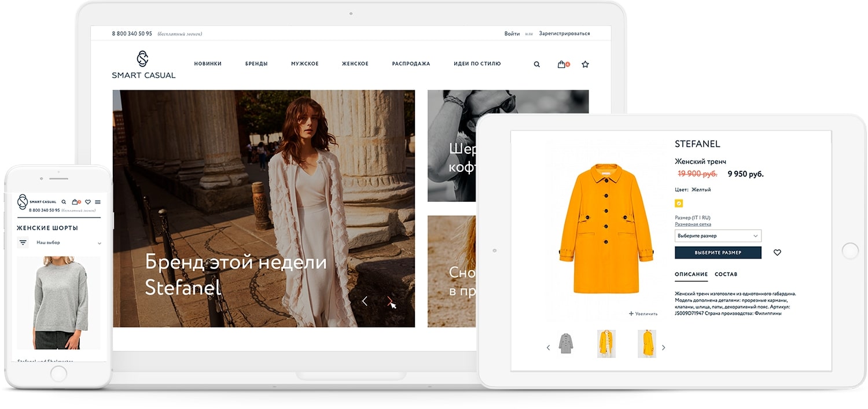This screenshot has width=868, height=409.
Task: Open ИДЕИ ПО СТИЛЮ menu item
Action: pos(477,64)
